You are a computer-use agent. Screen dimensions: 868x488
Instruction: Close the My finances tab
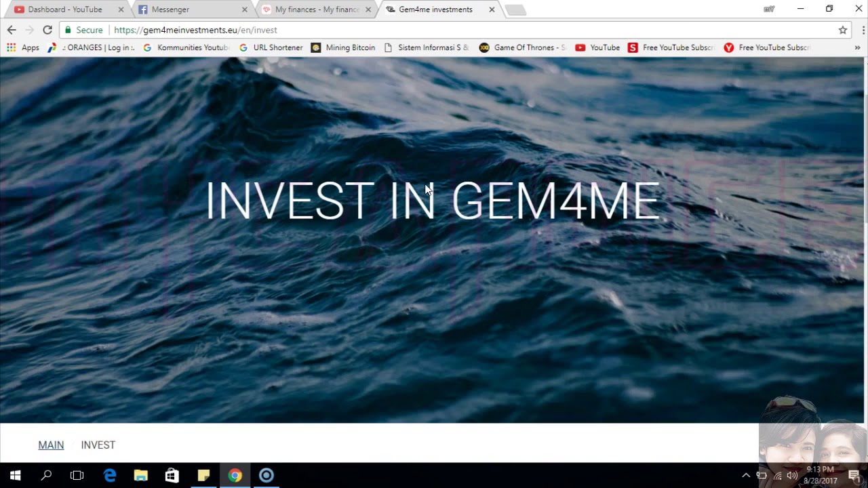[x=368, y=9]
